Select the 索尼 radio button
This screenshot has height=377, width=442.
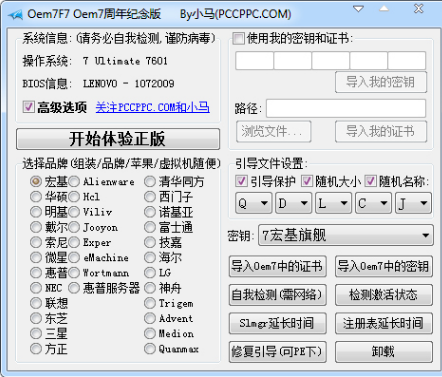click(36, 242)
